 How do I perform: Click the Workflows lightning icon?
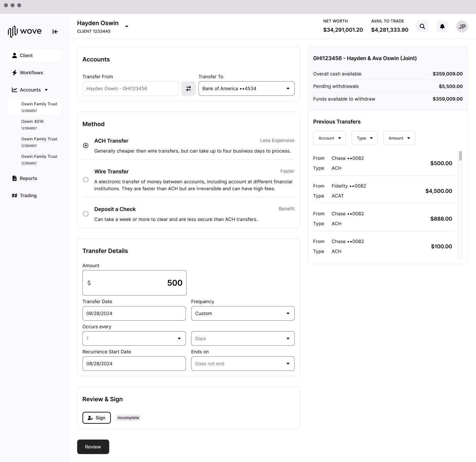tap(15, 72)
